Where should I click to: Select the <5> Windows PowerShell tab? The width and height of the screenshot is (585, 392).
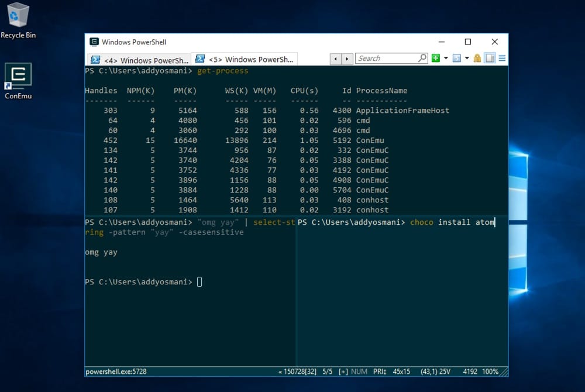pos(246,60)
